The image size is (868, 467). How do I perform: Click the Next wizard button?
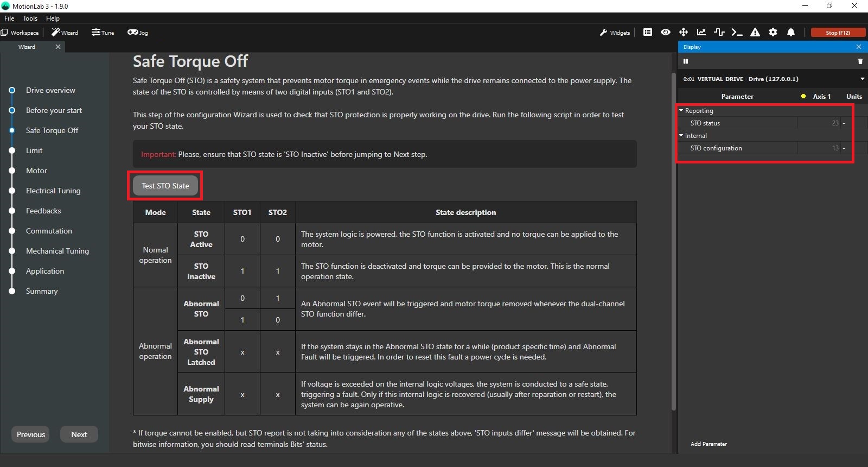(x=79, y=434)
